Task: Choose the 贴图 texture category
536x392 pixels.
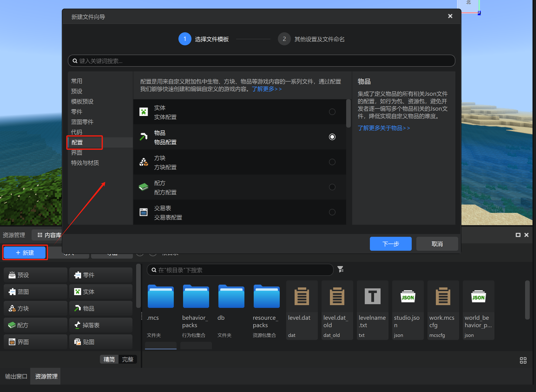Action: coord(101,342)
